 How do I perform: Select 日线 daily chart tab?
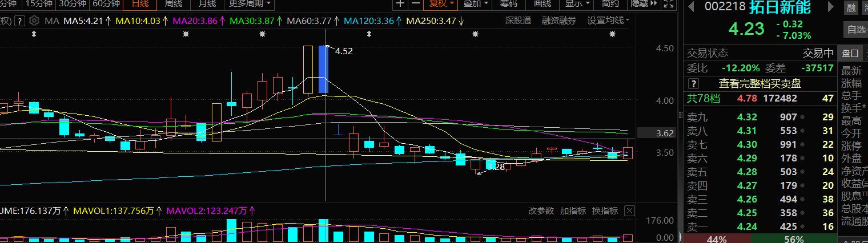click(140, 4)
